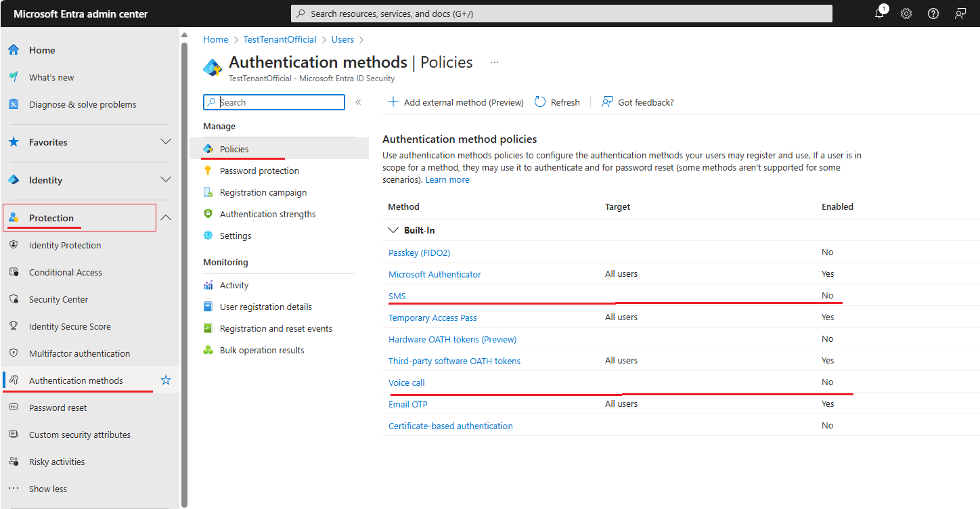Click the Registration campaign icon
The image size is (980, 509).
[x=208, y=192]
